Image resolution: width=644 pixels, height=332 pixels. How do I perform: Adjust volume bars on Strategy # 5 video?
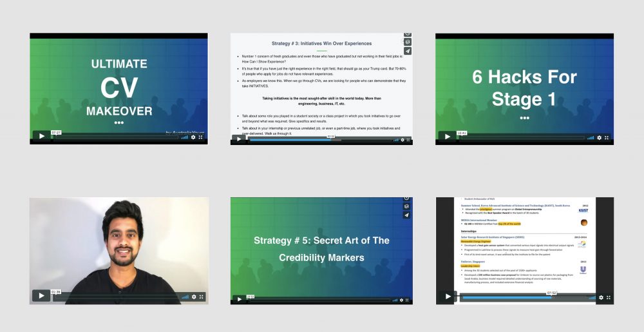[x=396, y=300]
